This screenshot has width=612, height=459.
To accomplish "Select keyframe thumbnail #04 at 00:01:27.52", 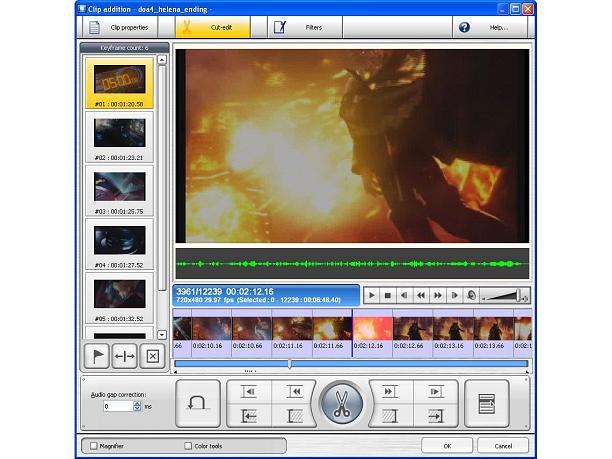I will point(119,244).
